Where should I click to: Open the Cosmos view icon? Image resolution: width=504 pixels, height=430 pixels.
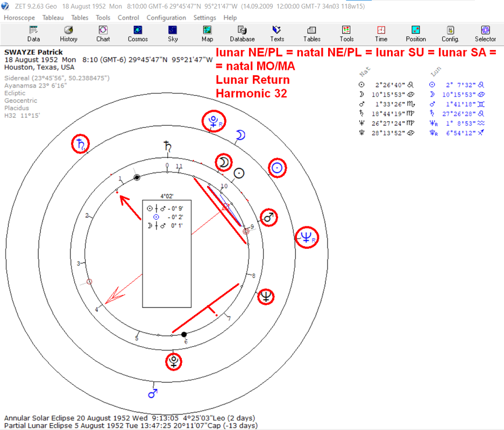click(x=138, y=34)
